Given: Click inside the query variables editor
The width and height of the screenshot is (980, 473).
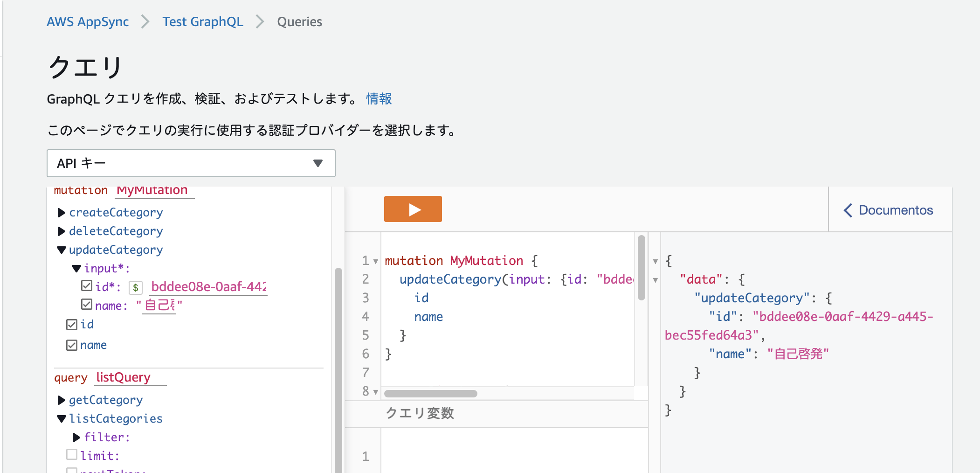Looking at the screenshot, I should 514,451.
